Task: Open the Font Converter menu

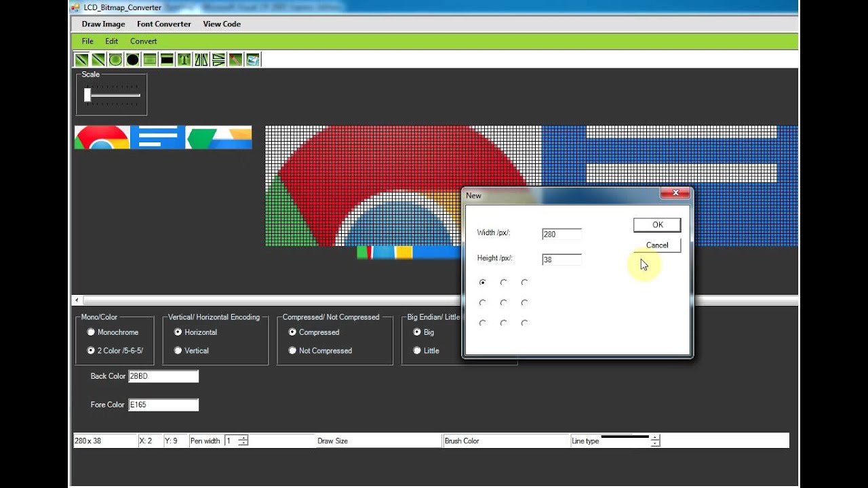Action: click(x=163, y=24)
